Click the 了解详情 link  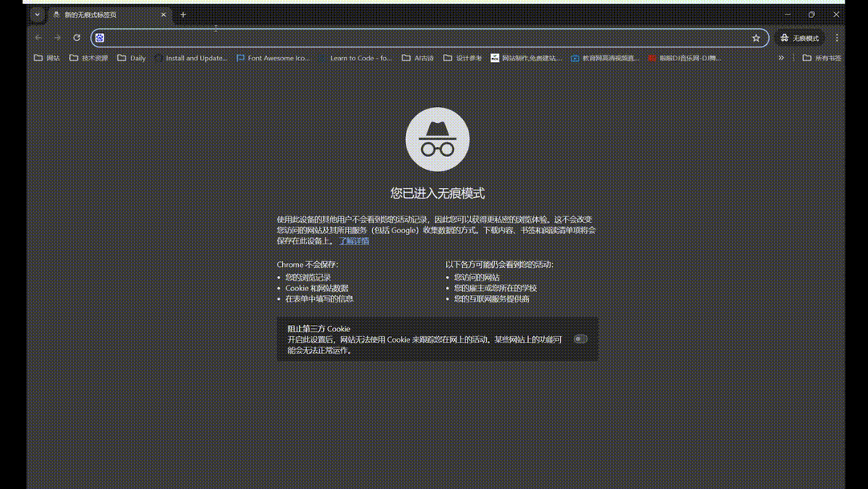click(354, 241)
